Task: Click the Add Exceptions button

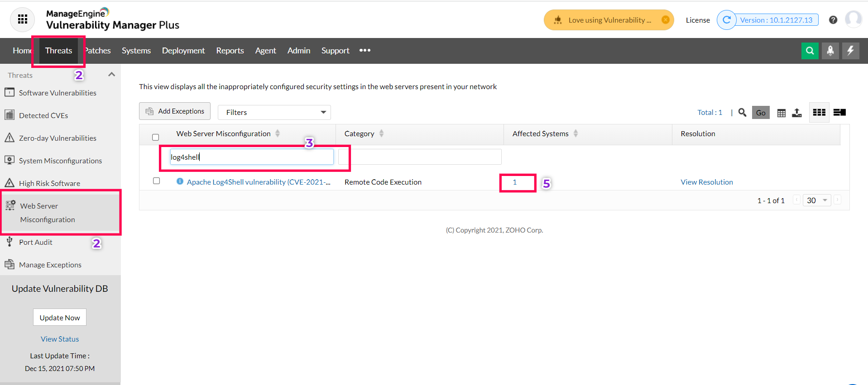Action: tap(175, 111)
